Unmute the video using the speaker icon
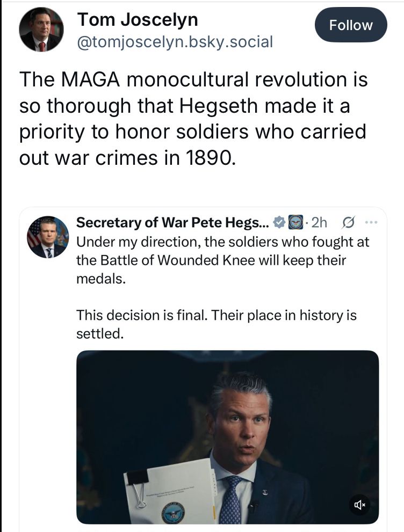Image resolution: width=404 pixels, height=532 pixels. pyautogui.click(x=359, y=505)
